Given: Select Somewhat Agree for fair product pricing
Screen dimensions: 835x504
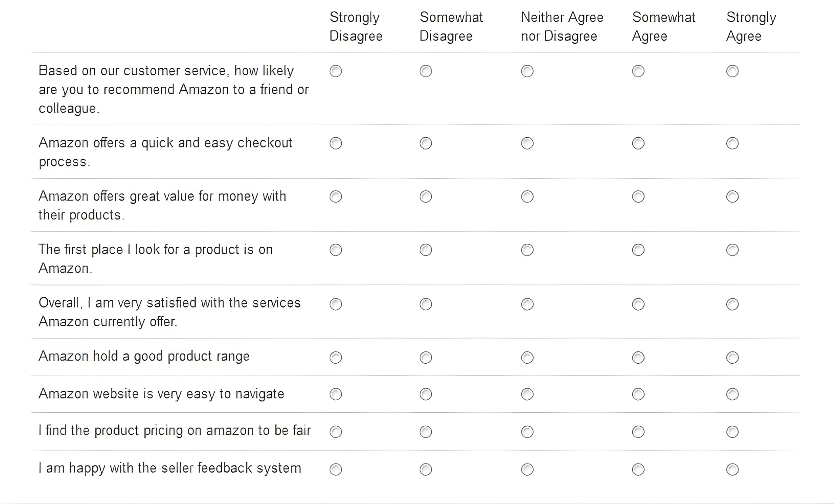Looking at the screenshot, I should [x=638, y=431].
